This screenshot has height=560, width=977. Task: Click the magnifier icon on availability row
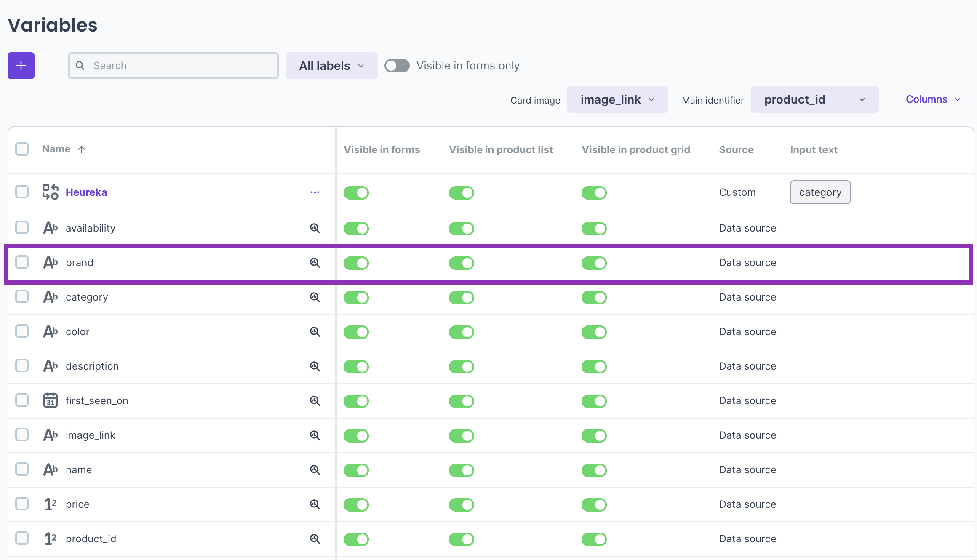coord(315,228)
